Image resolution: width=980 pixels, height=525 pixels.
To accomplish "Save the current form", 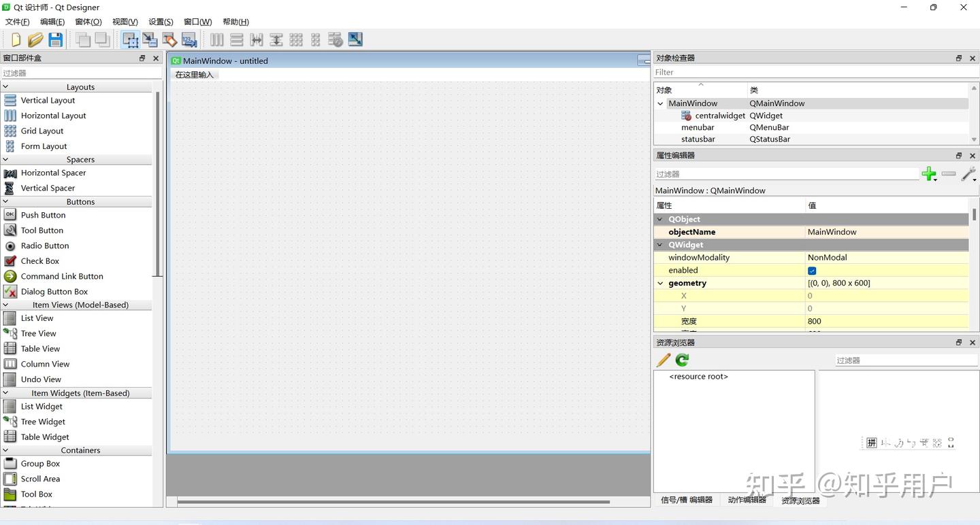I will tap(55, 39).
